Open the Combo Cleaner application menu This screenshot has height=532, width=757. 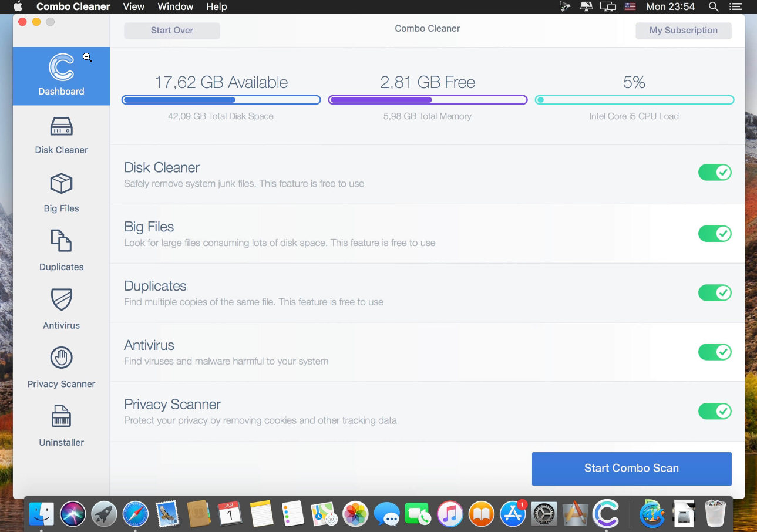(73, 6)
